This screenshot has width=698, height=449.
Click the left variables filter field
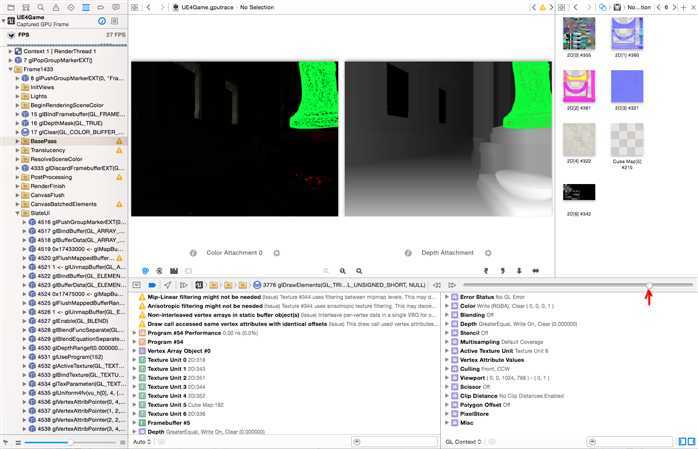tap(395, 442)
